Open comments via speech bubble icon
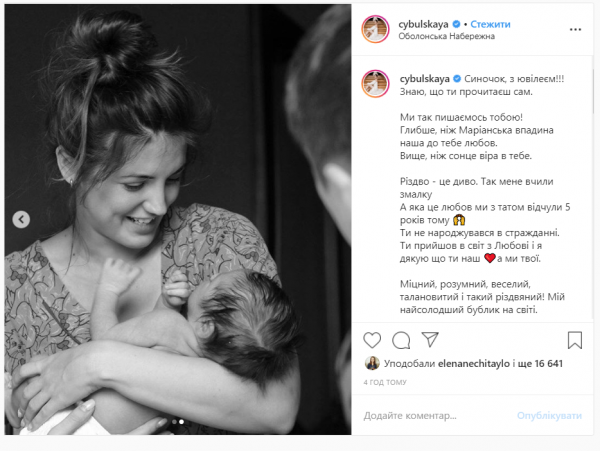Viewport: 600px width, 451px height. click(401, 340)
